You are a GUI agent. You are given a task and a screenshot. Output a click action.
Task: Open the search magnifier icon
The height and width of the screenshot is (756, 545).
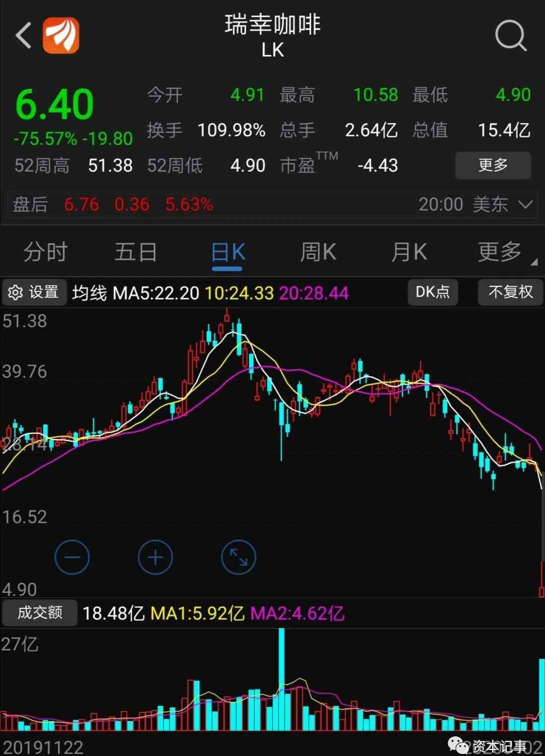click(511, 35)
